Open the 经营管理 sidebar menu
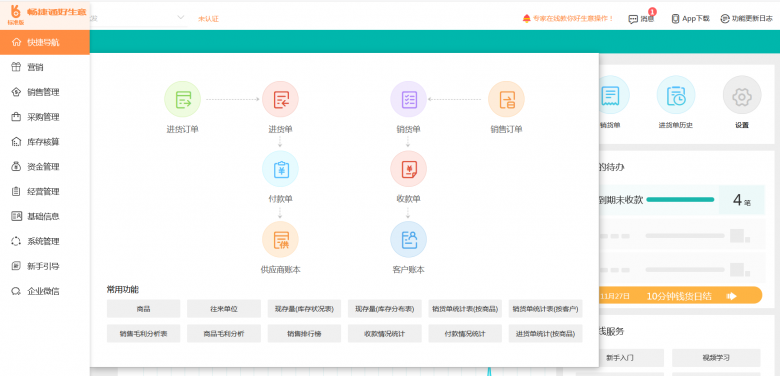 pyautogui.click(x=45, y=191)
